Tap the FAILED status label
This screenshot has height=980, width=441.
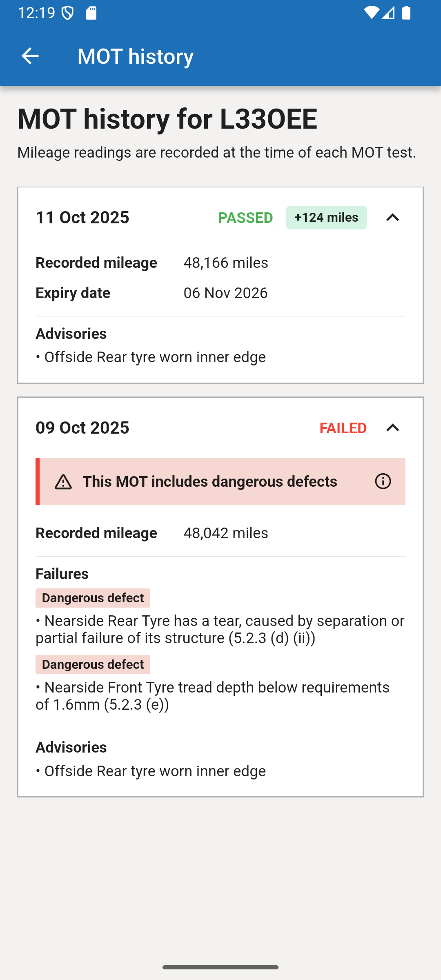(343, 428)
